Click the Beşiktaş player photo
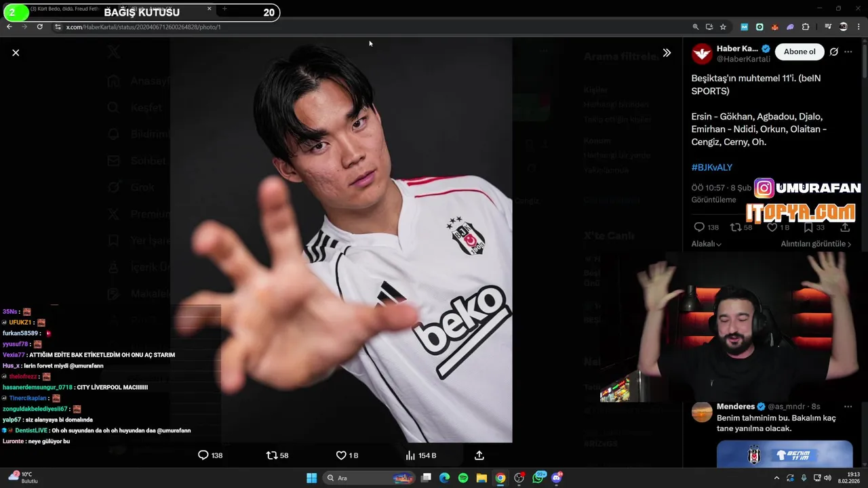This screenshot has width=868, height=488. 341,241
